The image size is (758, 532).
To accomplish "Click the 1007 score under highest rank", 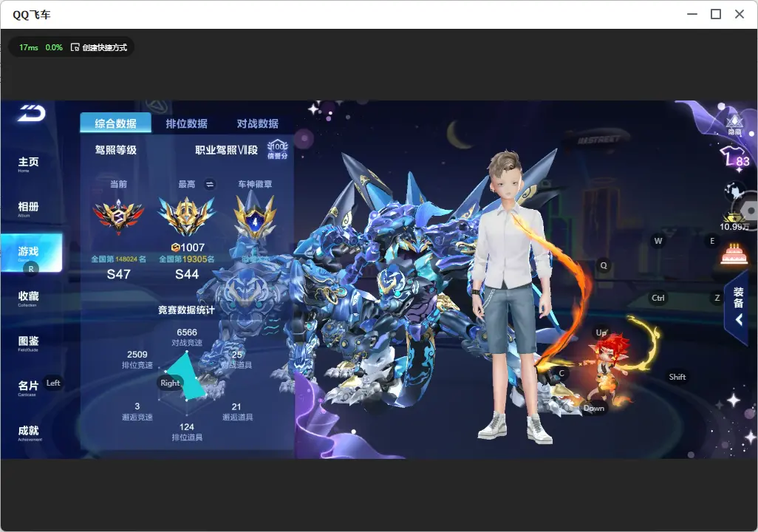I will coord(188,247).
